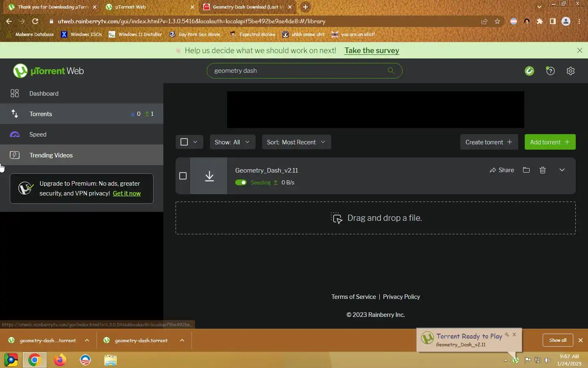Bookmark this page with star icon
The width and height of the screenshot is (588, 368).
pyautogui.click(x=497, y=21)
